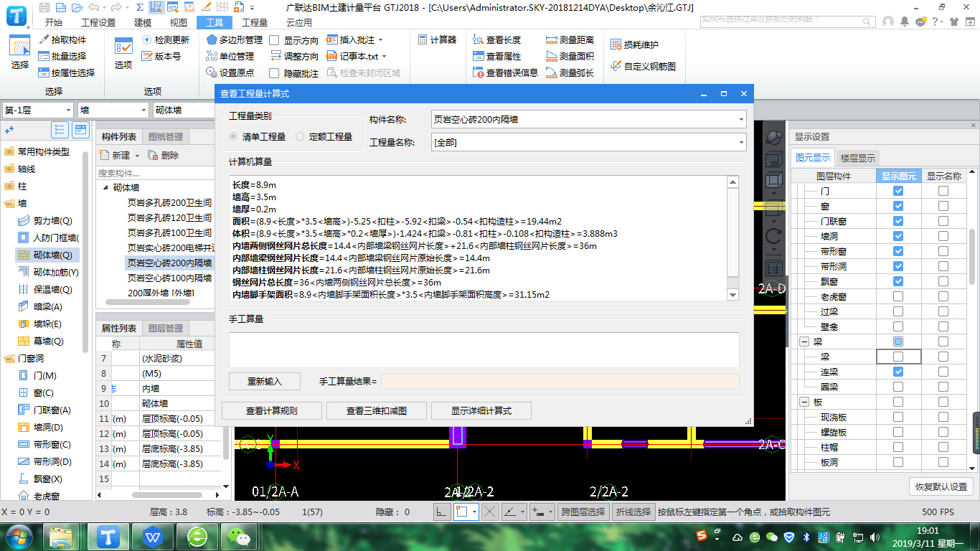Check 显示名称 for 窗 row

[943, 206]
